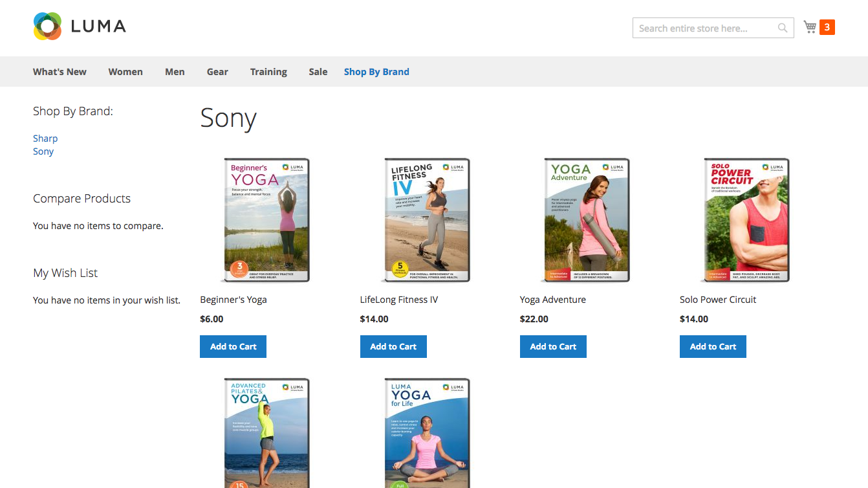Open the Shop By Brand menu
The image size is (868, 488).
(x=376, y=72)
